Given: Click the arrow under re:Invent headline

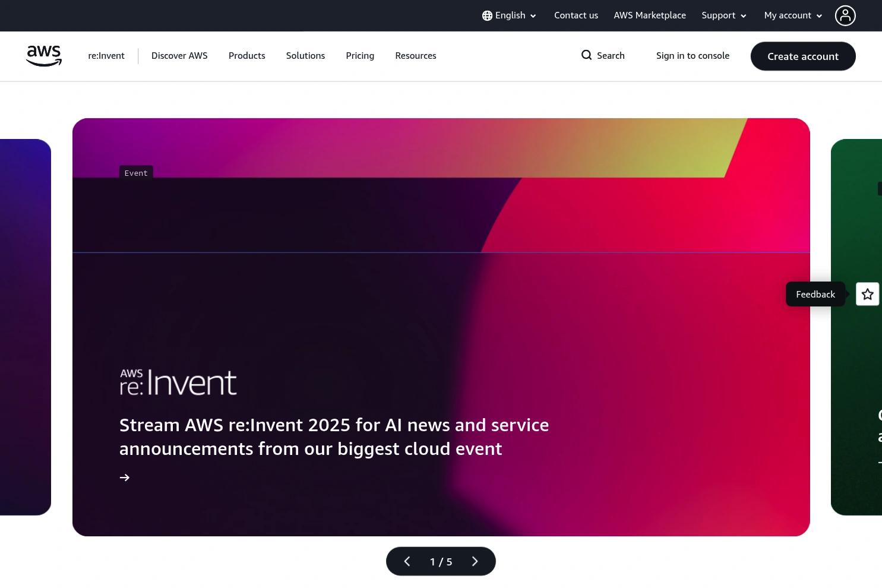Looking at the screenshot, I should coord(125,478).
